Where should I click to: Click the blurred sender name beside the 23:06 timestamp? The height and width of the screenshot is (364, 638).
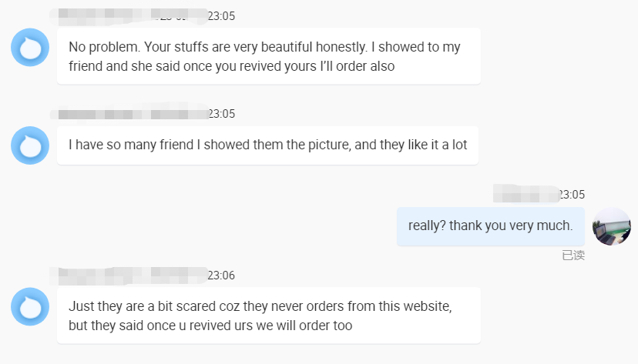pos(129,275)
